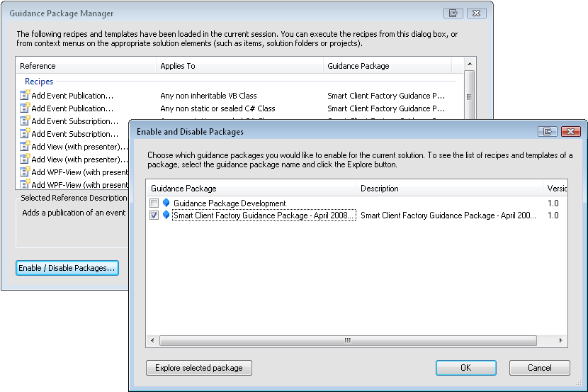
Task: Click help icon in Enable and Disable Packages title bar
Action: 547,131
